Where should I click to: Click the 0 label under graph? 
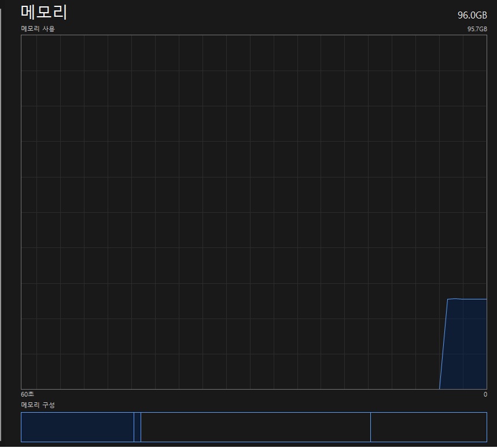click(485, 394)
